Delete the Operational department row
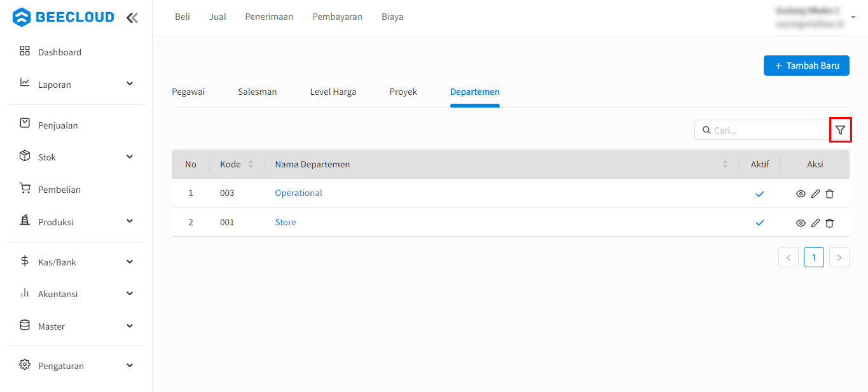 [x=829, y=193]
